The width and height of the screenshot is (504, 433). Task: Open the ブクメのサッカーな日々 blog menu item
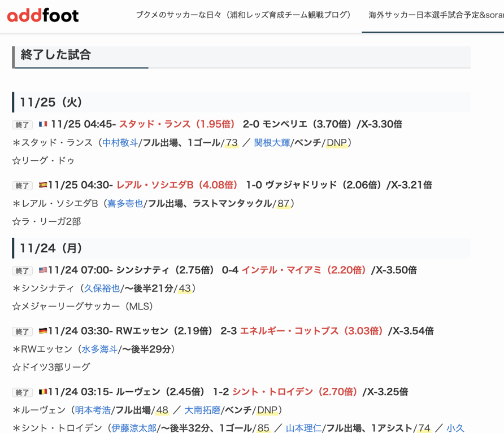click(243, 15)
